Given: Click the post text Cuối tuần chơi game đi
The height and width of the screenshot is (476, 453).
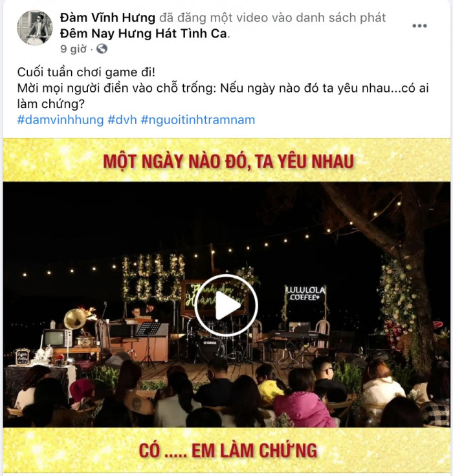Looking at the screenshot, I should pos(86,72).
